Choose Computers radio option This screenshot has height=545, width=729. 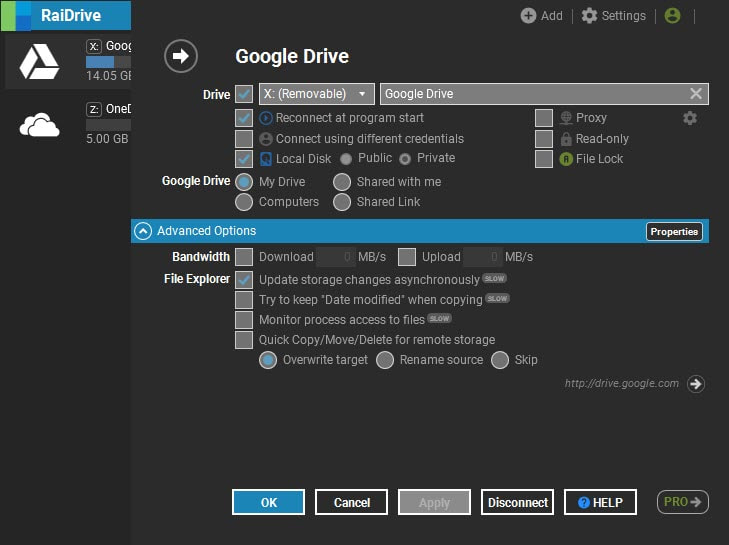(244, 202)
